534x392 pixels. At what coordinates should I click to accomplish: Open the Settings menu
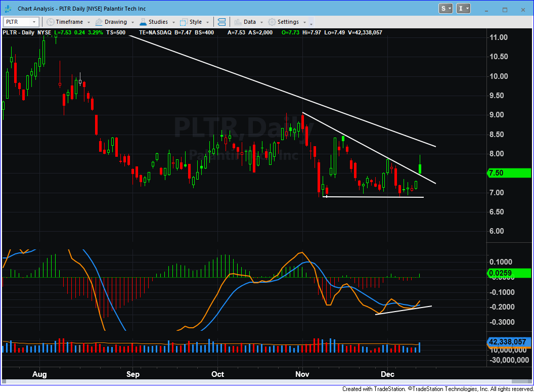point(287,22)
